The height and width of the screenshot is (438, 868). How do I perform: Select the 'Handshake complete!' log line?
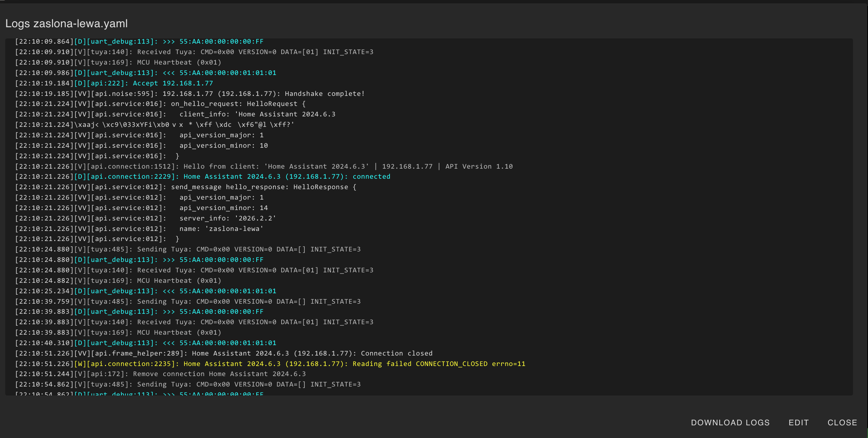click(x=190, y=94)
